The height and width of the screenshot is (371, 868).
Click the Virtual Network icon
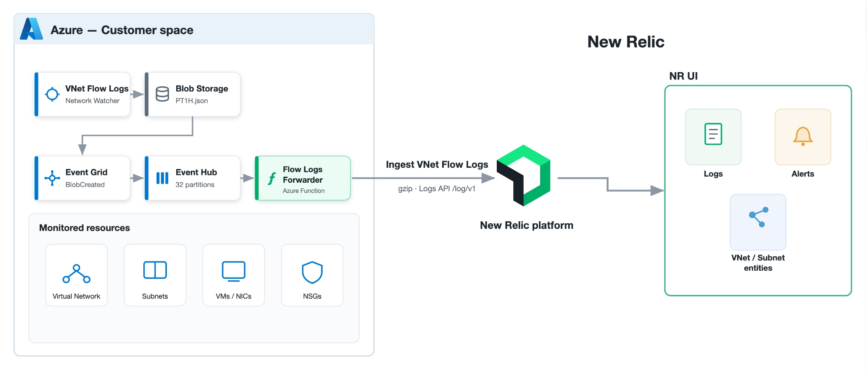coord(76,274)
